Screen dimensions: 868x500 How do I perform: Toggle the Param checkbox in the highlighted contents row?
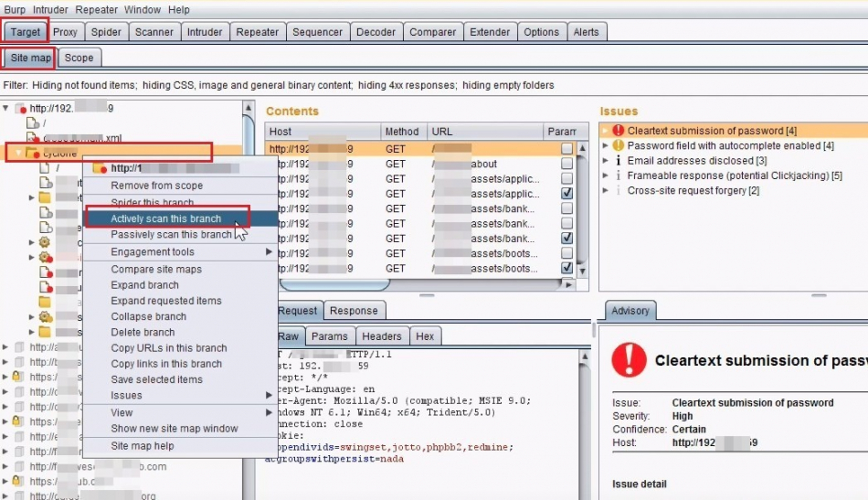[x=566, y=149]
